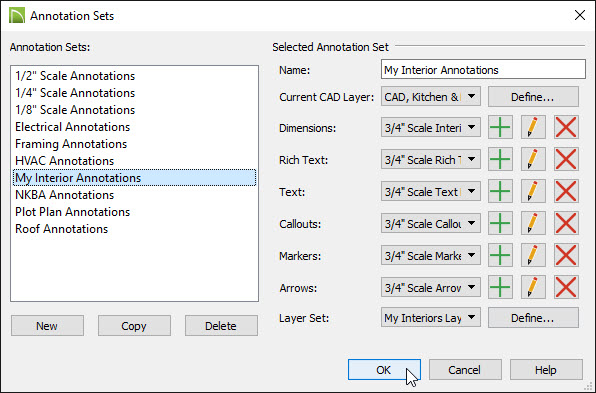Open the Layer Set dropdown list
The width and height of the screenshot is (596, 393).
tap(431, 317)
